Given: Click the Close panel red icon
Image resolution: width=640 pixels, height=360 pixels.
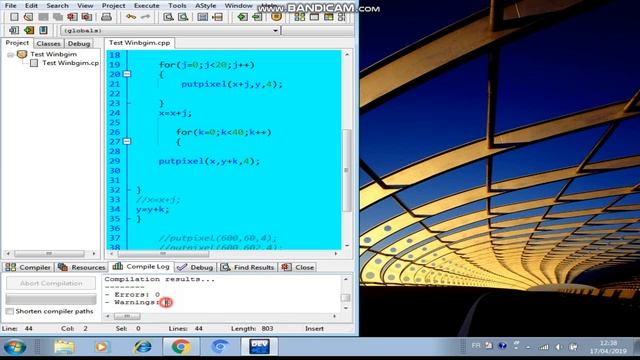Looking at the screenshot, I should click(x=285, y=267).
